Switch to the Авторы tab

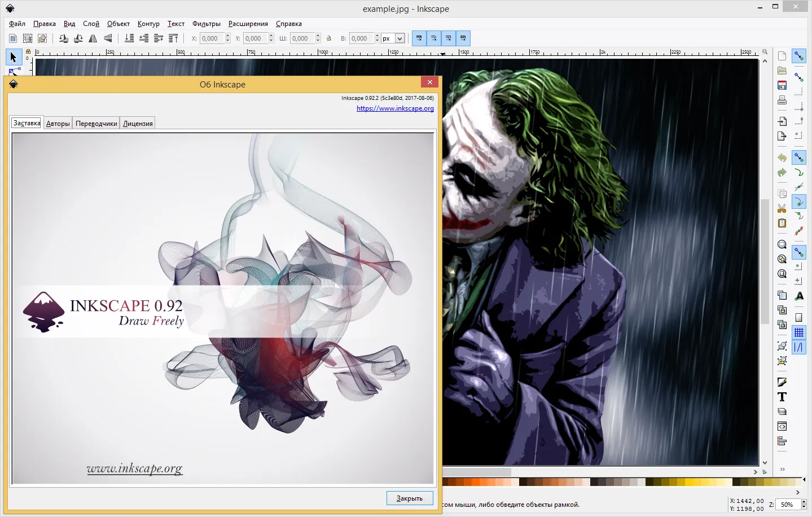[x=58, y=124]
